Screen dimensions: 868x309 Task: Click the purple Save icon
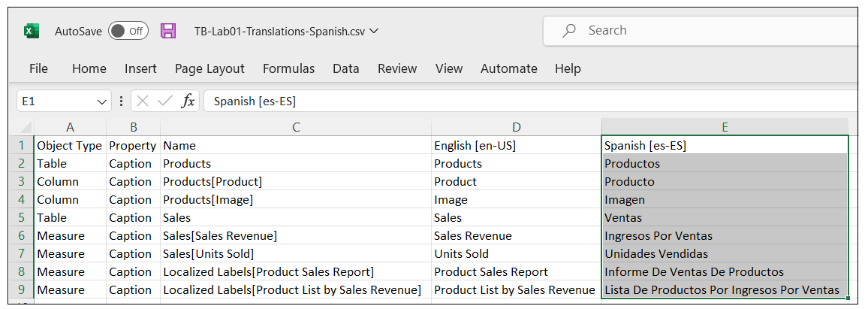pyautogui.click(x=168, y=32)
